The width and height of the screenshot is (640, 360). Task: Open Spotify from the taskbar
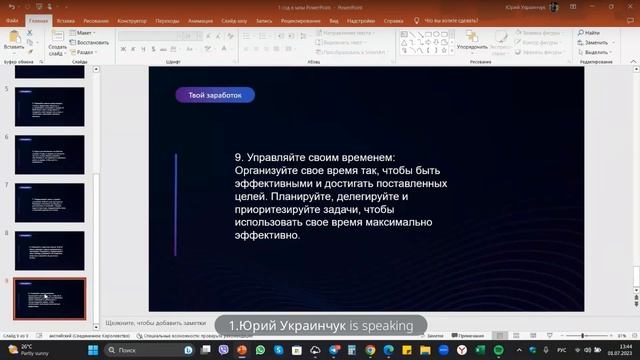tap(498, 350)
